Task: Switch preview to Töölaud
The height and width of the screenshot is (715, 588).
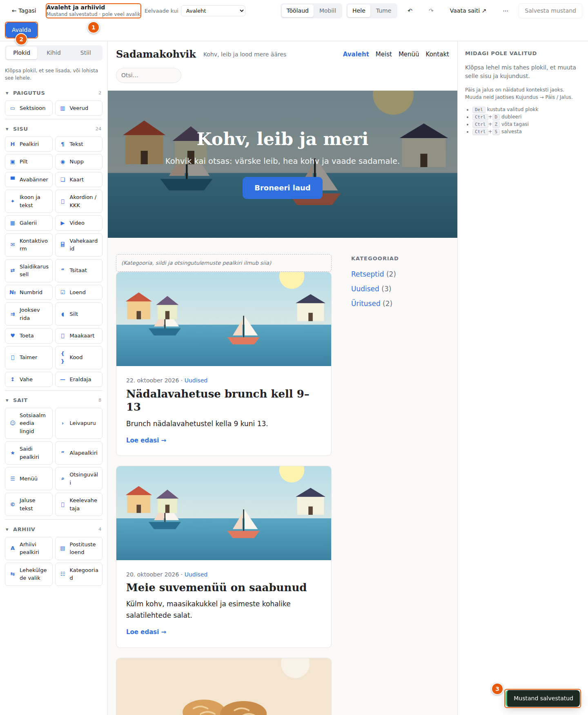Action: coord(298,11)
